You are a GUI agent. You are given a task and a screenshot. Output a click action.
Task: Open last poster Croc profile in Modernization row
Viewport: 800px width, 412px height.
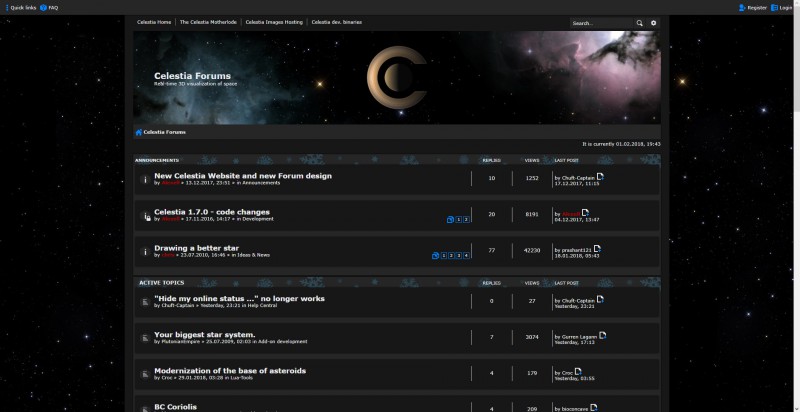(567, 374)
